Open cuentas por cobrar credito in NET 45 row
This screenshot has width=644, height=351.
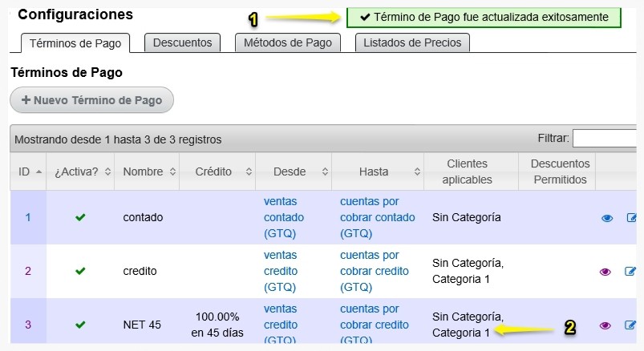(375, 325)
